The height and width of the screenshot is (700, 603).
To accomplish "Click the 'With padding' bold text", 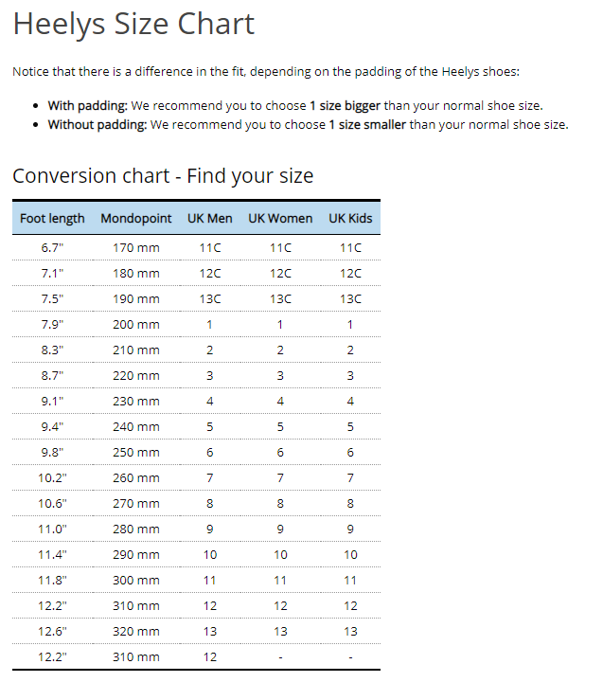I will [87, 106].
